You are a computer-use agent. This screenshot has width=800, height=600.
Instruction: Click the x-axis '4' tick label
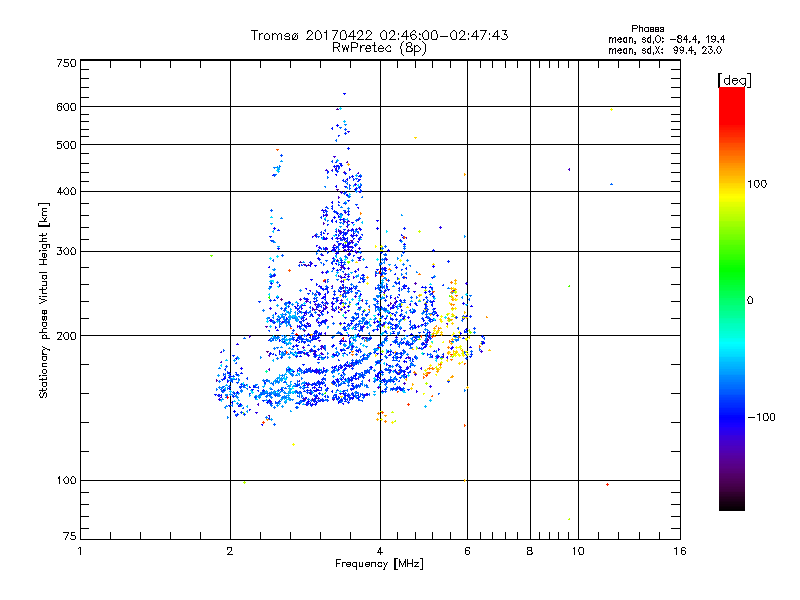click(x=380, y=551)
